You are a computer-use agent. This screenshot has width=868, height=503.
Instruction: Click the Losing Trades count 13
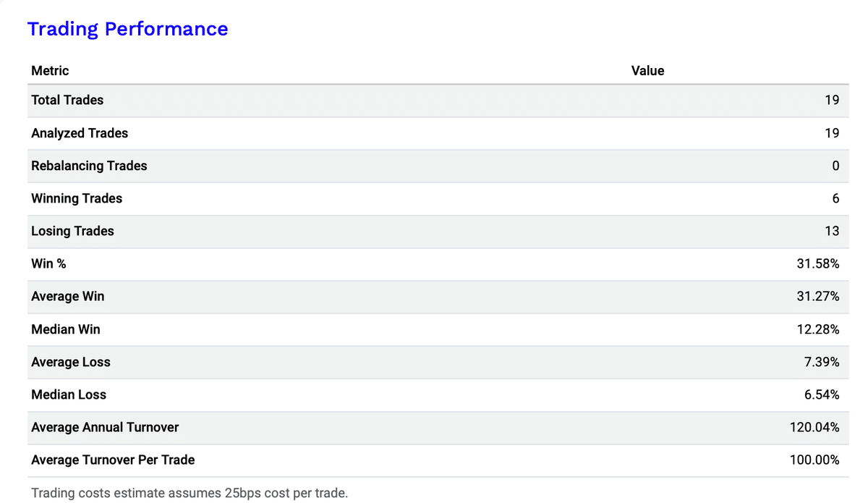[x=831, y=232]
